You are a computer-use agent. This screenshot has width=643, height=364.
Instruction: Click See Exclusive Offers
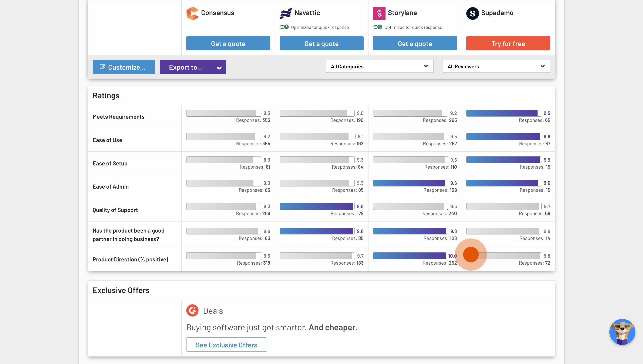(x=226, y=345)
